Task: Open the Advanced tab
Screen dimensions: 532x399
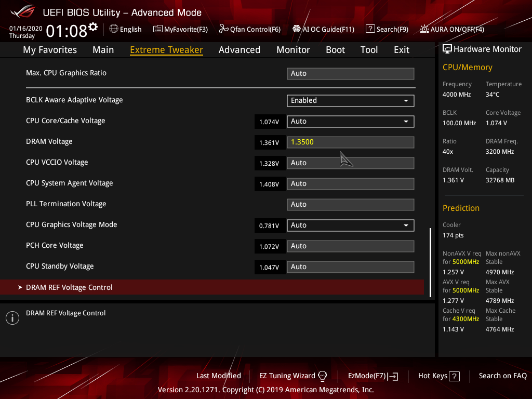Action: coord(240,50)
